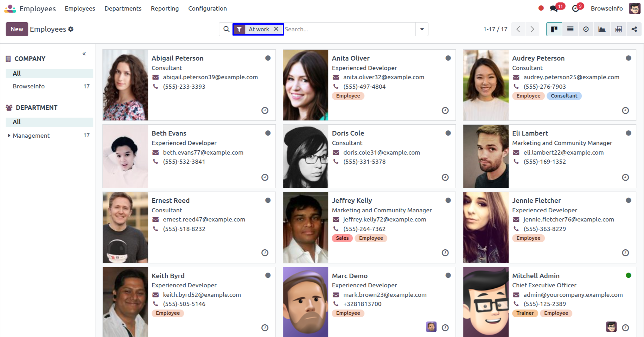Click the Employees settings gear icon
This screenshot has width=644, height=337.
71,29
